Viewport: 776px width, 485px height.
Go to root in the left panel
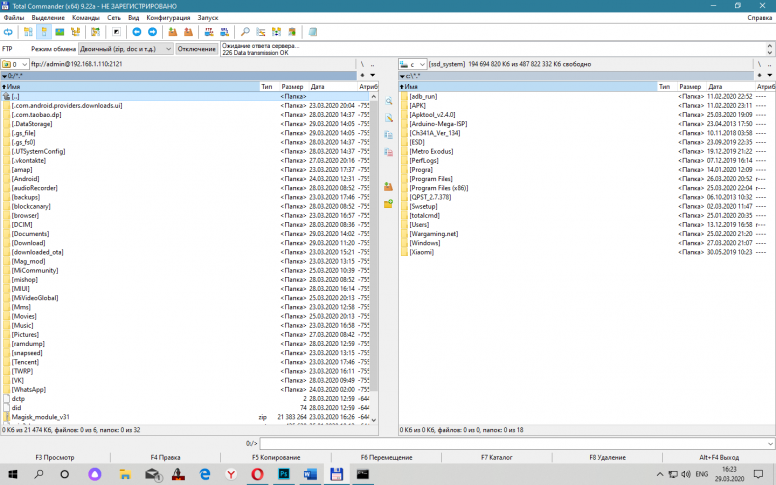click(x=362, y=64)
